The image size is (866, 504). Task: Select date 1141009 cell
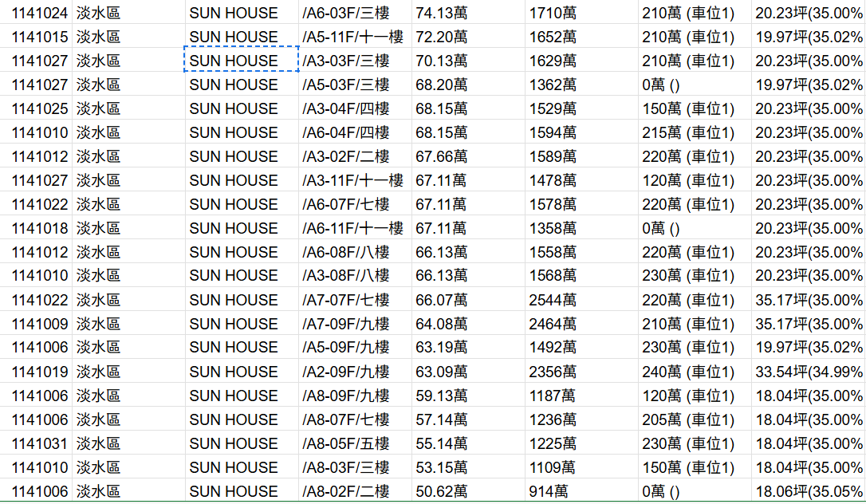[36, 323]
